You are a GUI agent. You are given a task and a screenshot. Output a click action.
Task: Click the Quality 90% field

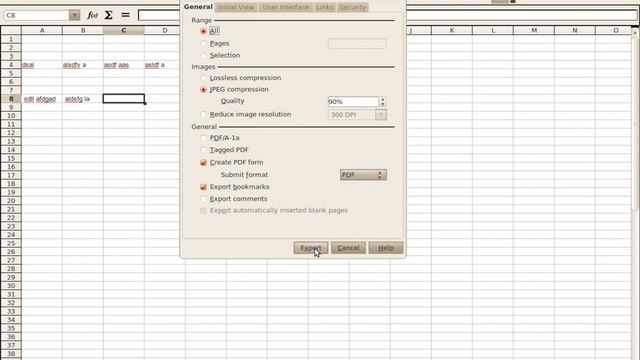[x=353, y=102]
